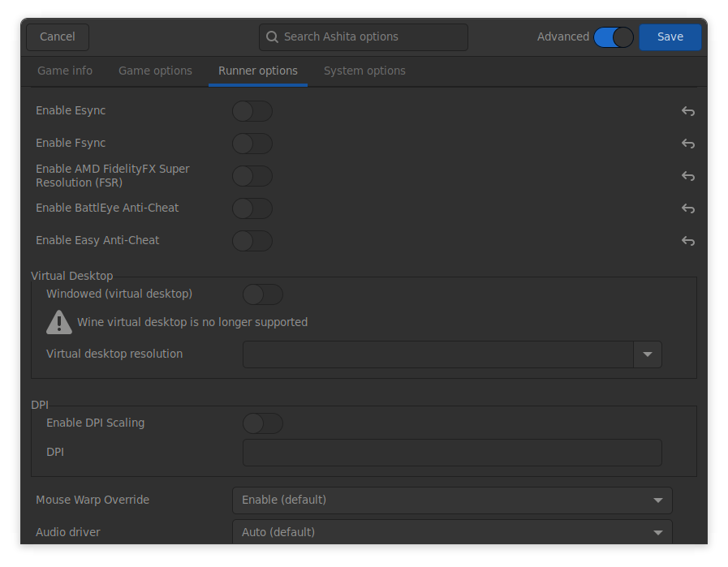Viewport: 728px width, 567px height.
Task: Cancel the configuration changes
Action: click(57, 37)
